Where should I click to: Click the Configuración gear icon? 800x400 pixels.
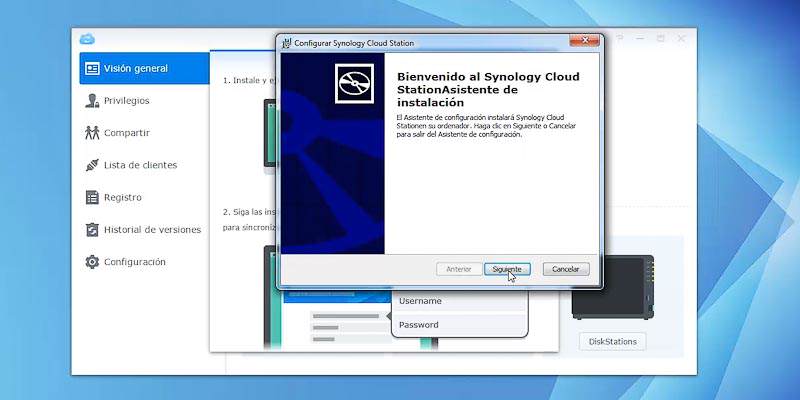(x=92, y=262)
